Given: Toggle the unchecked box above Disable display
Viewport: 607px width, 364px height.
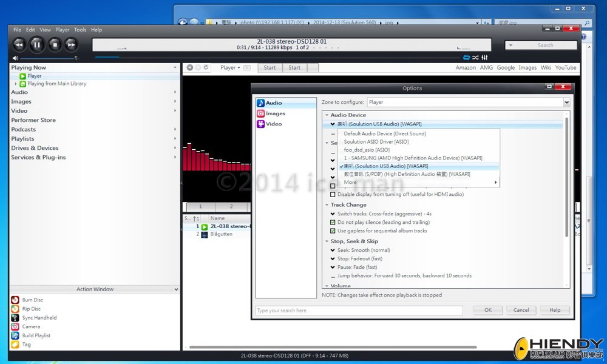Looking at the screenshot, I should click(x=333, y=186).
